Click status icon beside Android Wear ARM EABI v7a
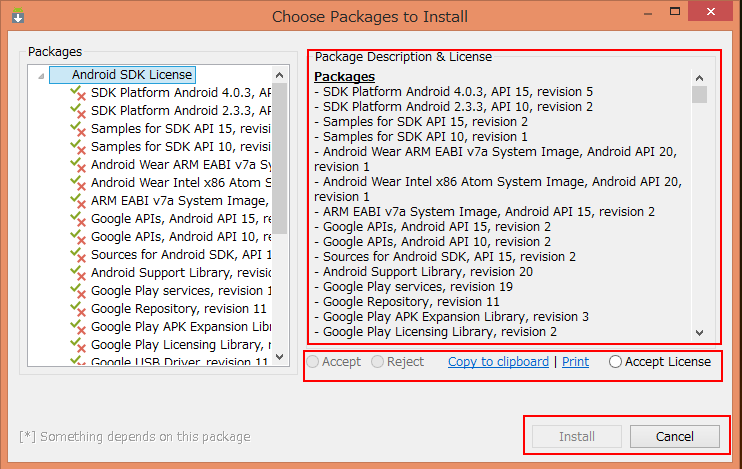Screen dimensions: 742x469 (78, 165)
